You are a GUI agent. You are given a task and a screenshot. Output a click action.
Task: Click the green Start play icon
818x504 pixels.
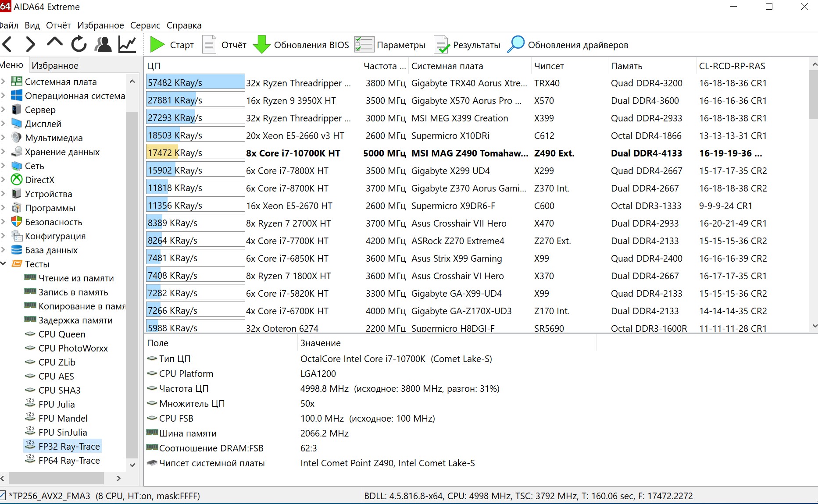click(x=157, y=45)
